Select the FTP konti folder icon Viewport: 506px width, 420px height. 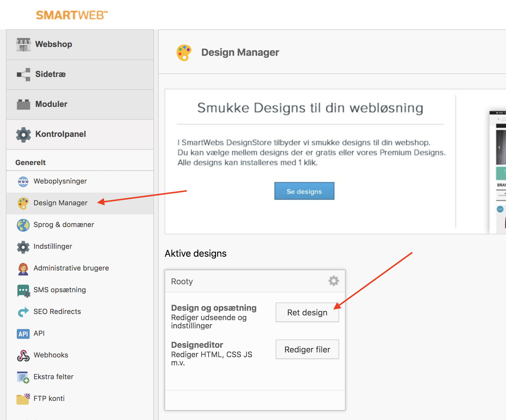[23, 398]
